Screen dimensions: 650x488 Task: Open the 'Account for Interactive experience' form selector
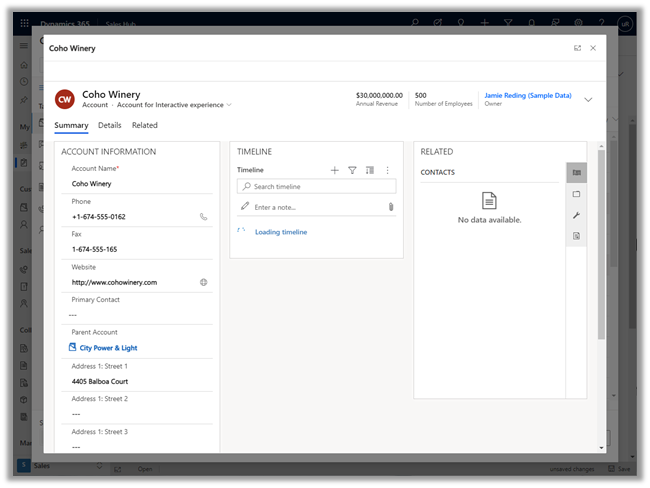tap(174, 105)
